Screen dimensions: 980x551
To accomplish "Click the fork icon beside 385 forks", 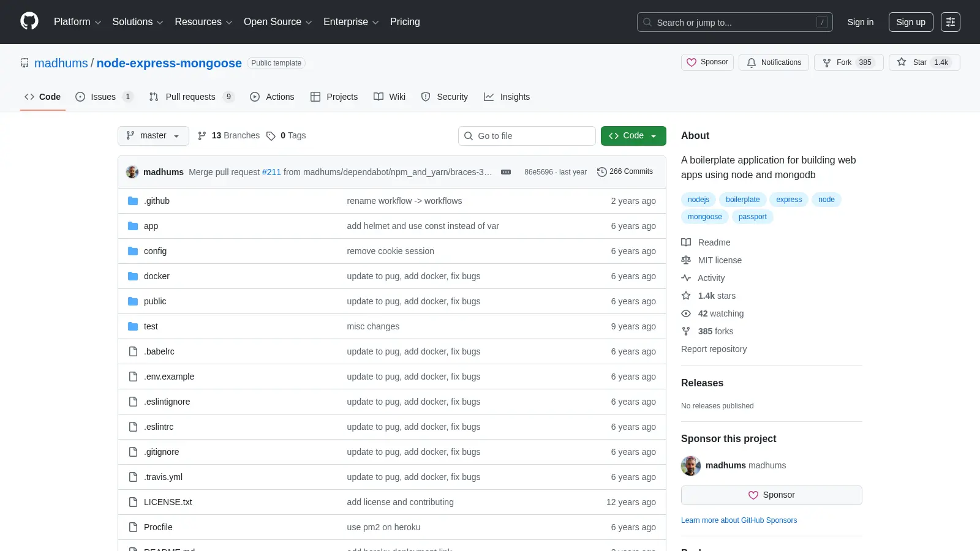I will pyautogui.click(x=686, y=331).
